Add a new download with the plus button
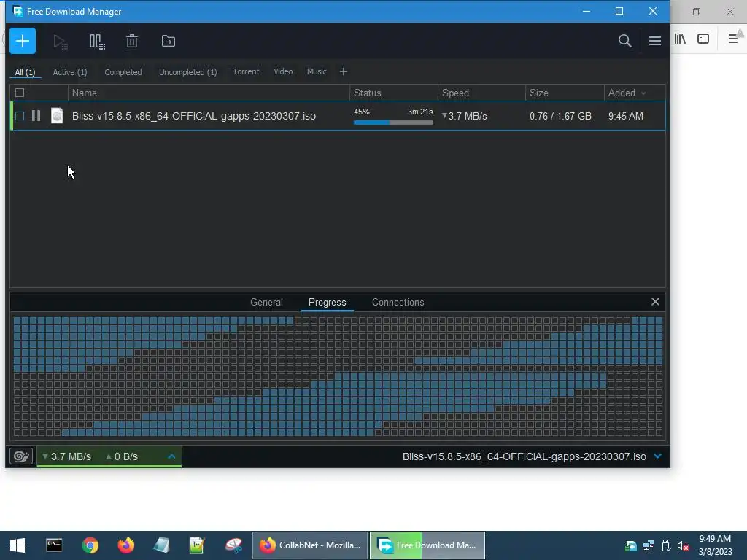This screenshot has height=560, width=747. [23, 41]
